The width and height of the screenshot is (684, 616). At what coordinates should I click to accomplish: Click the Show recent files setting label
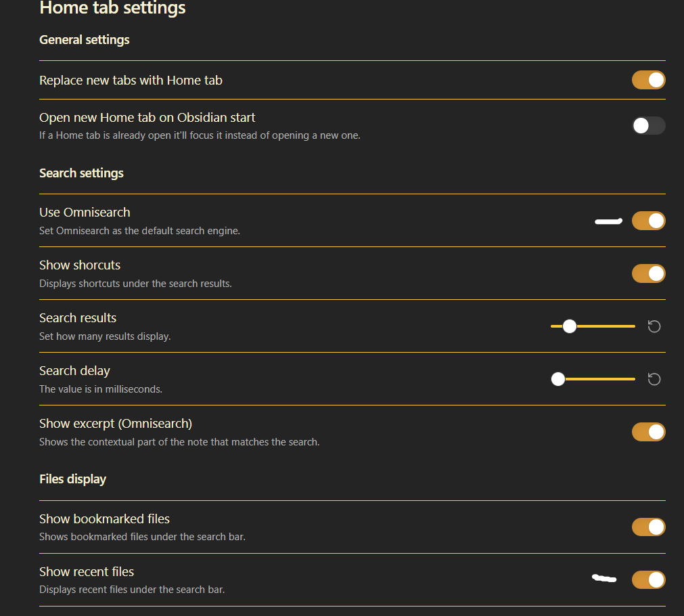pos(87,571)
